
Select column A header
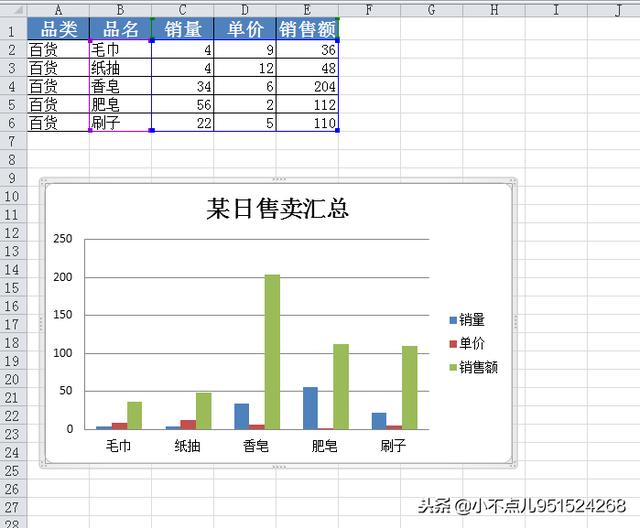coord(58,9)
